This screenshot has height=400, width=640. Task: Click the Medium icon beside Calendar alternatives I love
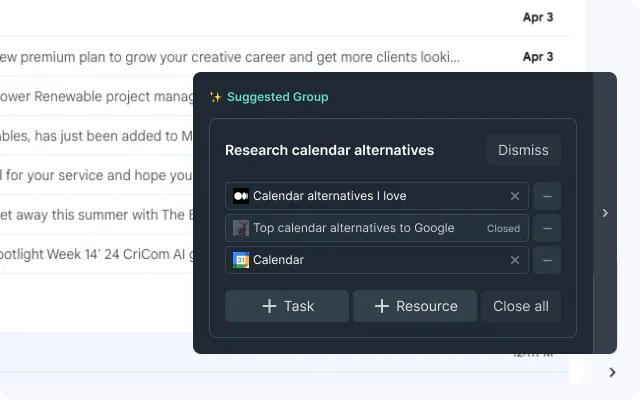coord(241,196)
